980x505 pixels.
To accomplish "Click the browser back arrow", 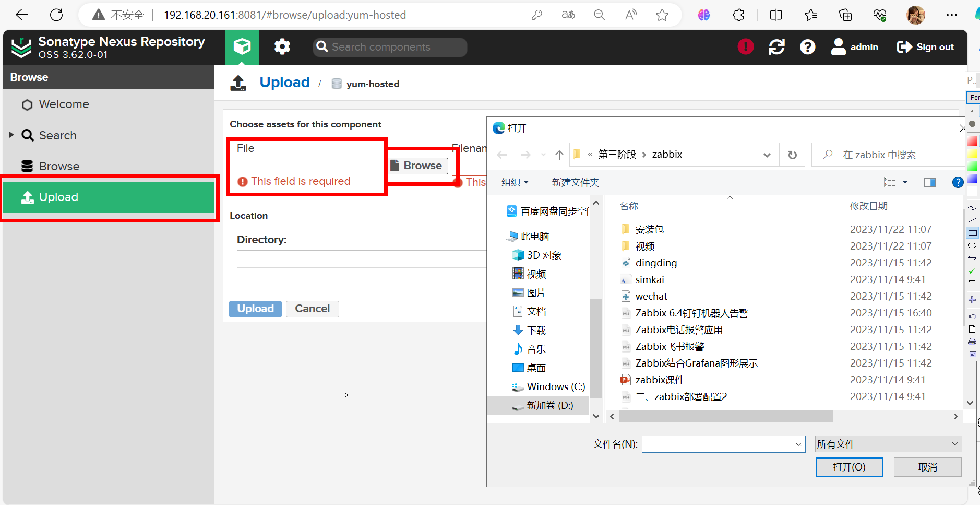I will tap(22, 15).
